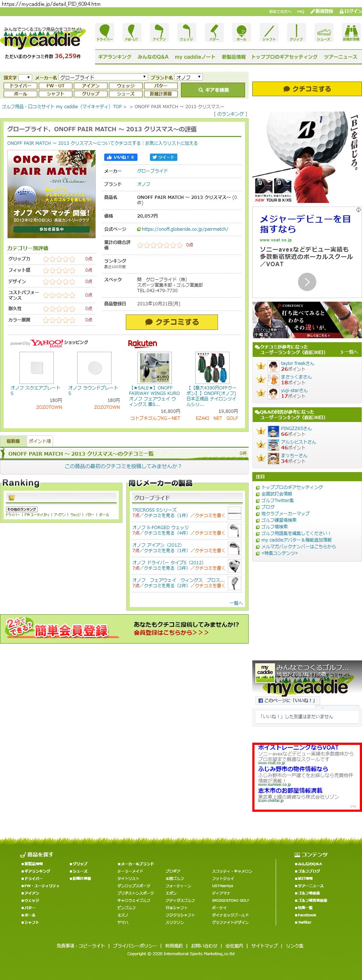Click the AdChoices icon on VOAT ad

358,210
